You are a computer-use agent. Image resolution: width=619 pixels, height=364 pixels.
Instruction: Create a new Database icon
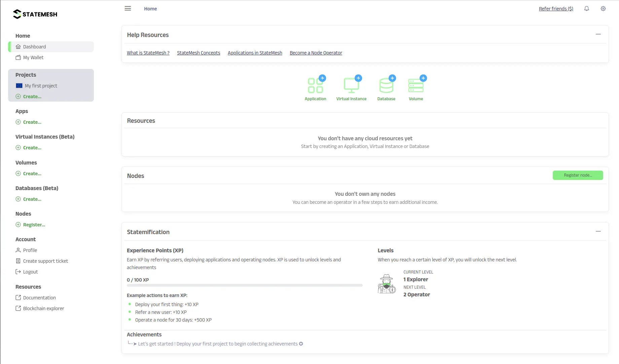click(x=386, y=88)
